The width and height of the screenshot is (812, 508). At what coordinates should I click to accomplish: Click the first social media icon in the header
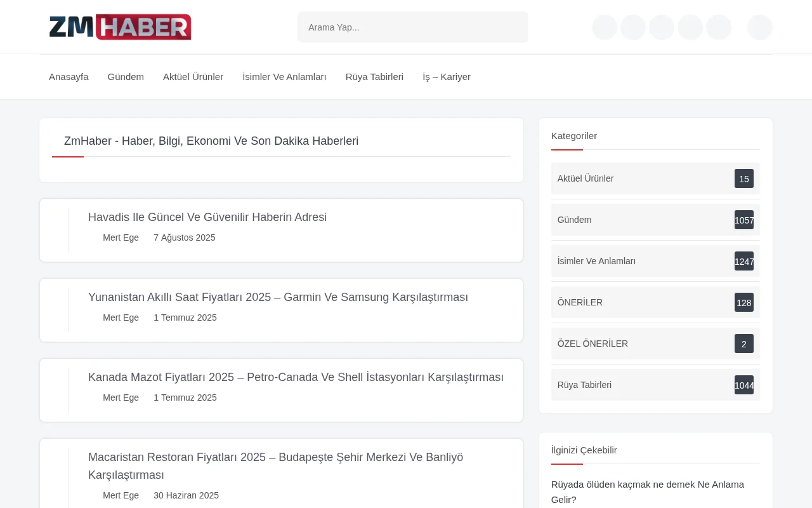point(604,27)
